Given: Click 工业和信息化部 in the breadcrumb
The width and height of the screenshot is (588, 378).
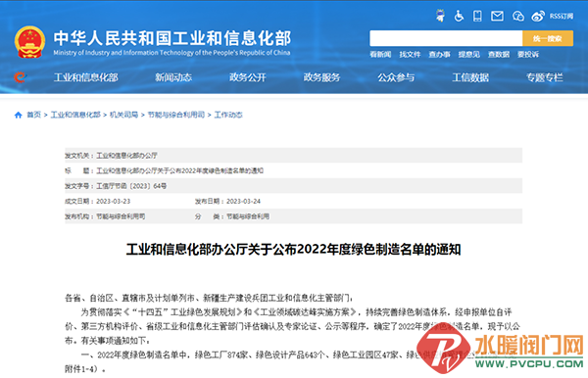Looking at the screenshot, I should tap(75, 115).
